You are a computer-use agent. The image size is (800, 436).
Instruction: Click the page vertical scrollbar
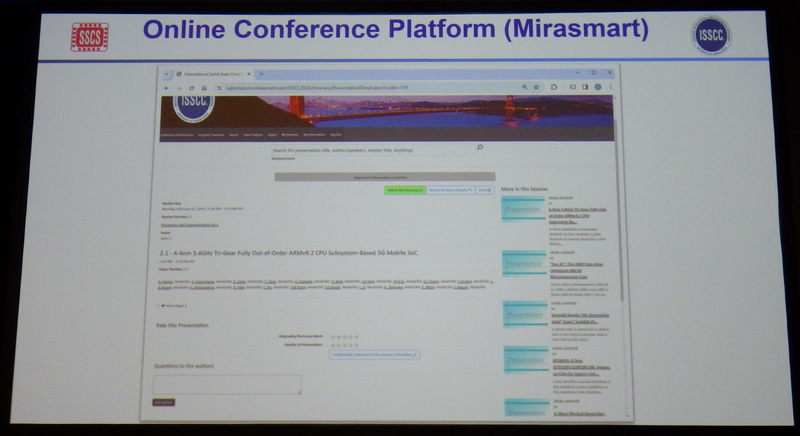click(x=621, y=209)
